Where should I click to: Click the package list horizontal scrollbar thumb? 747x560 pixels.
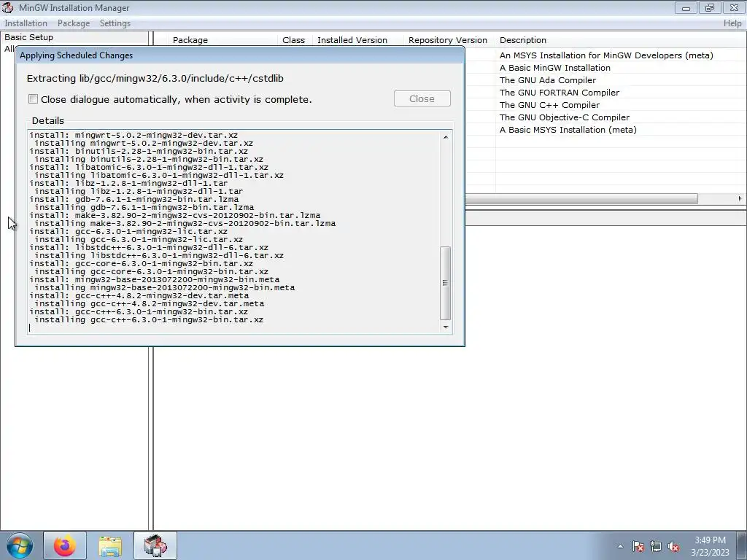coord(581,198)
